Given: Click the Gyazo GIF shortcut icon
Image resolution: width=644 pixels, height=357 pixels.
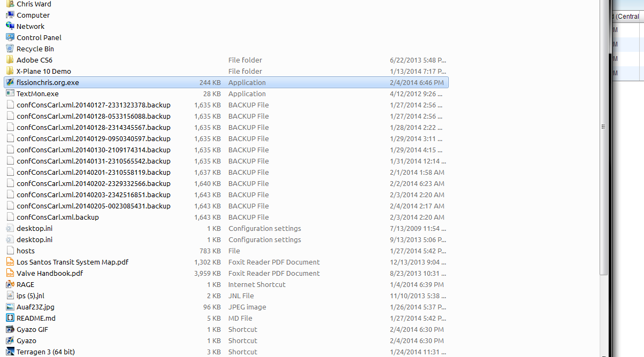Looking at the screenshot, I should pos(10,329).
